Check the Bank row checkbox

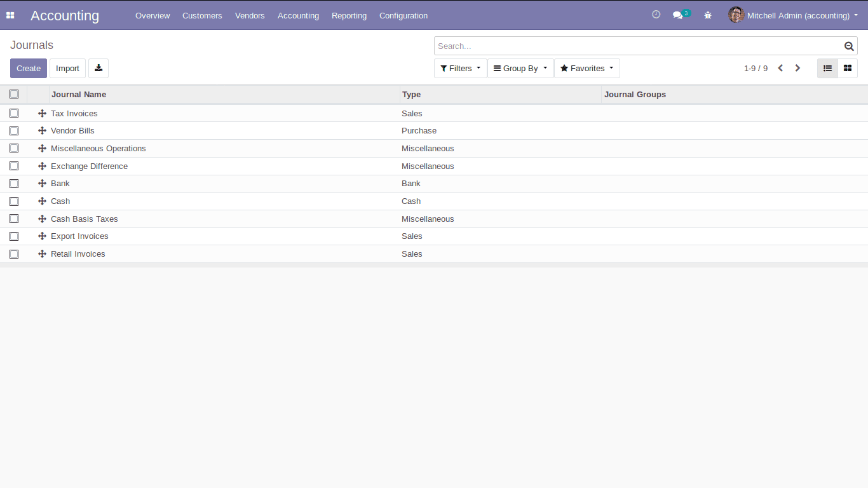pos(14,184)
